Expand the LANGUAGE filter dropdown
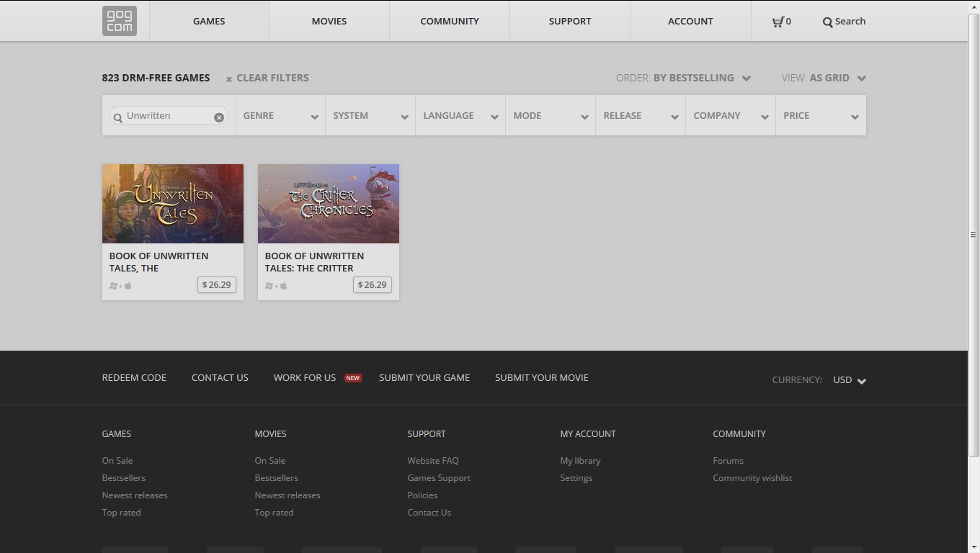980x553 pixels. pyautogui.click(x=460, y=115)
